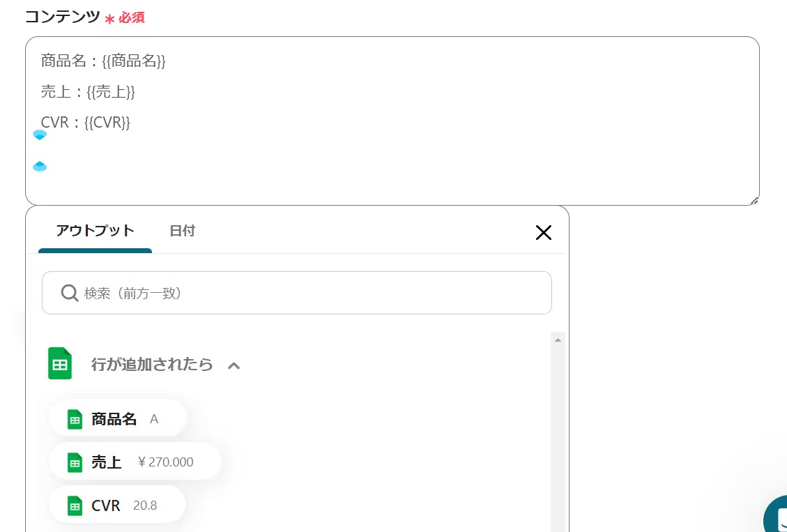Insert the CVR 20.8 output value
Image resolution: width=787 pixels, height=532 pixels.
[x=117, y=505]
